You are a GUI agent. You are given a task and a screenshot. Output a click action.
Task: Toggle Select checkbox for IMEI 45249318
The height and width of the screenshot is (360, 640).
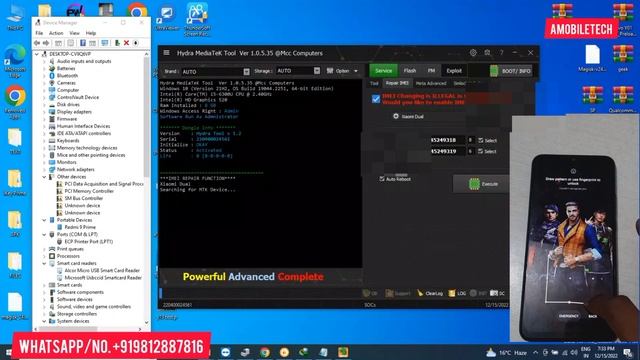pos(481,140)
